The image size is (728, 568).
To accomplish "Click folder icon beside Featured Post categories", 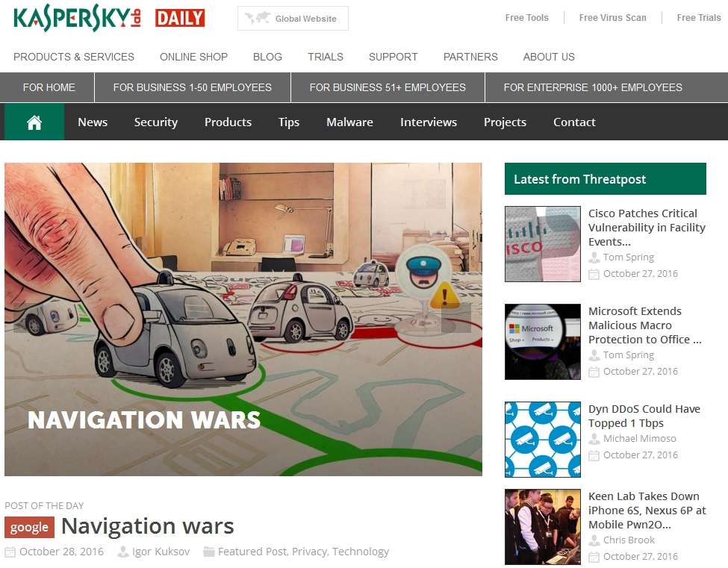I will click(x=209, y=552).
